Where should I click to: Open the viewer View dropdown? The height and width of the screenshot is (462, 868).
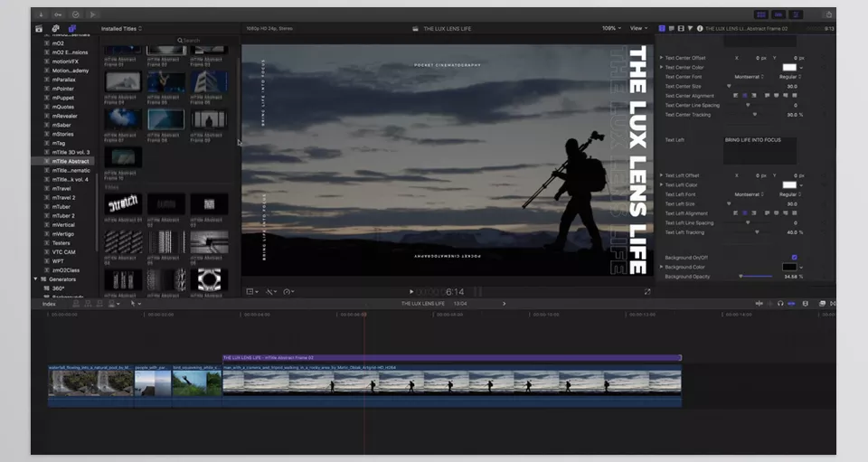638,28
